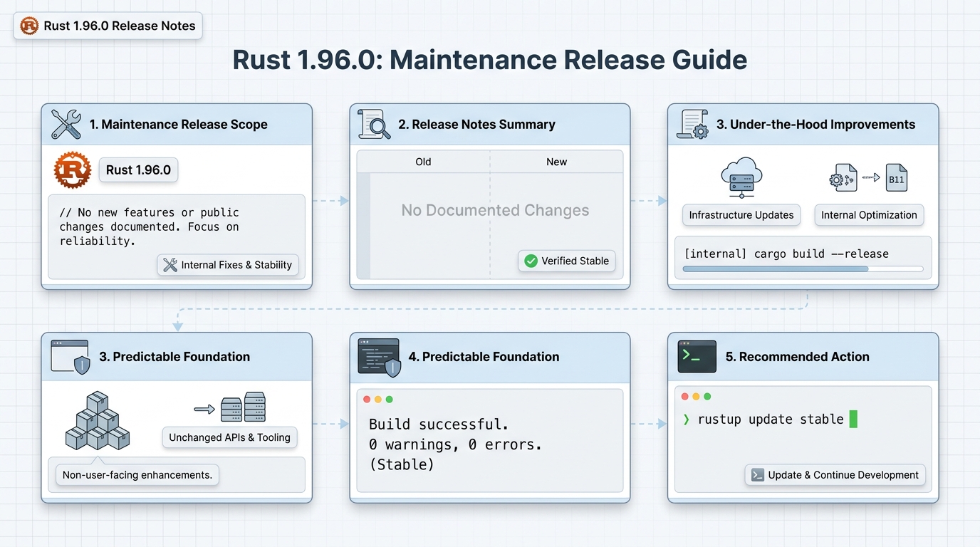Image resolution: width=980 pixels, height=547 pixels.
Task: Click the Update & Continue Development button
Action: 835,475
